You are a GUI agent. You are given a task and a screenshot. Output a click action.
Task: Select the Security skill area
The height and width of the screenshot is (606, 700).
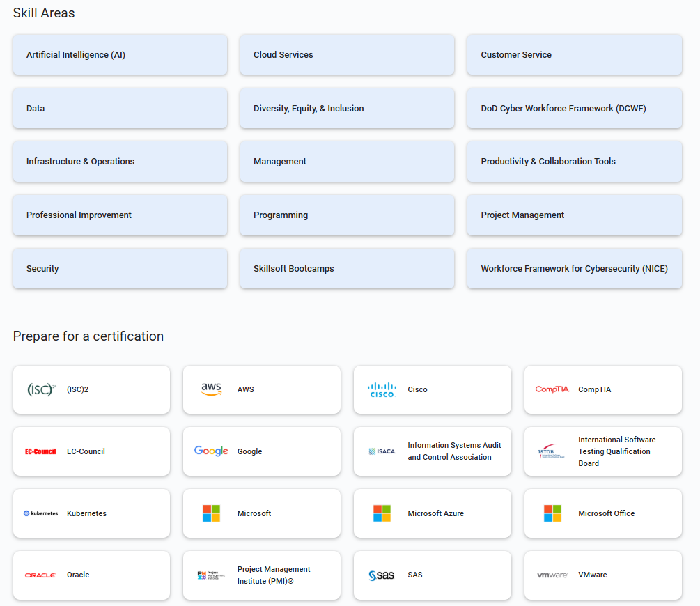[120, 268]
